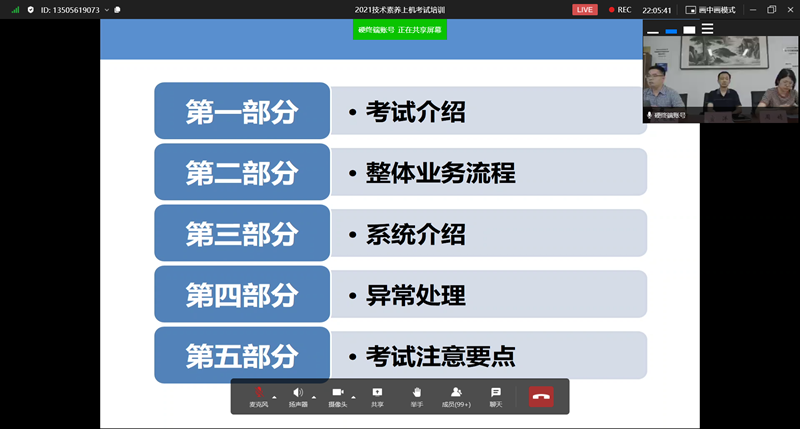Click the red LIVE indicator badge

coord(584,9)
